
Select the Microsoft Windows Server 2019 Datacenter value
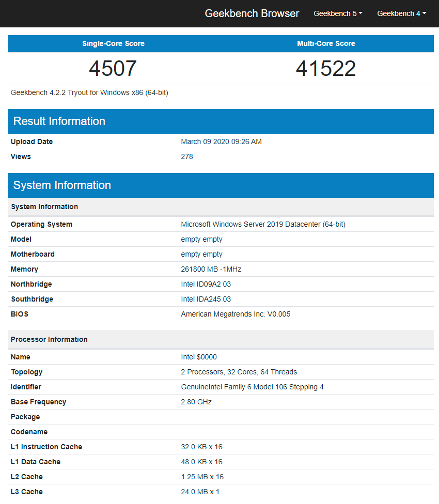click(263, 224)
